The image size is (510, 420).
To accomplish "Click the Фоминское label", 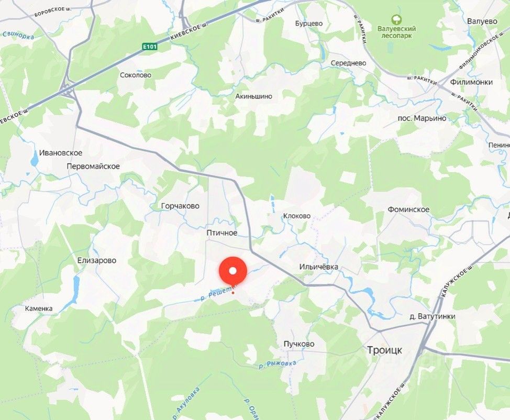I will (408, 209).
